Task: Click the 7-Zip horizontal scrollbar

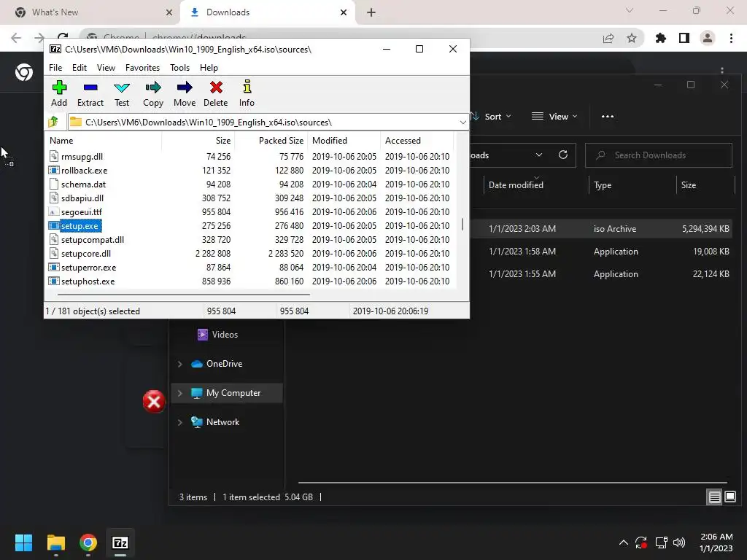Action: tap(183, 295)
